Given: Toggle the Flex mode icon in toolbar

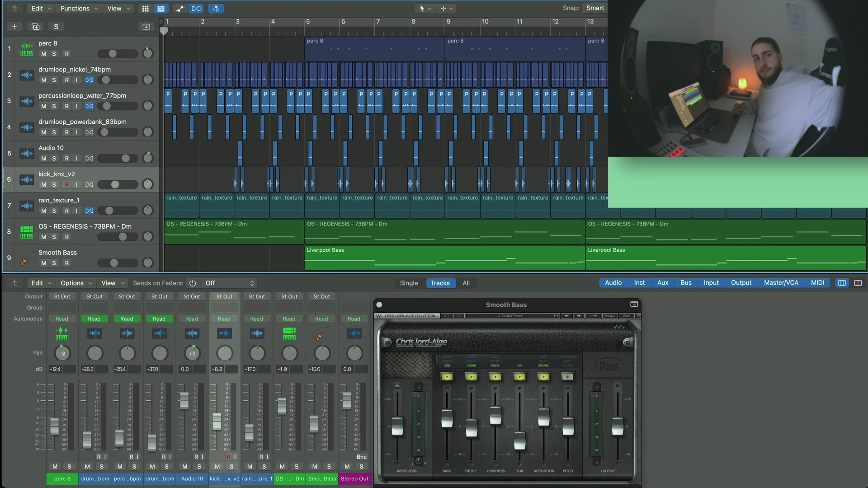Looking at the screenshot, I should point(196,9).
